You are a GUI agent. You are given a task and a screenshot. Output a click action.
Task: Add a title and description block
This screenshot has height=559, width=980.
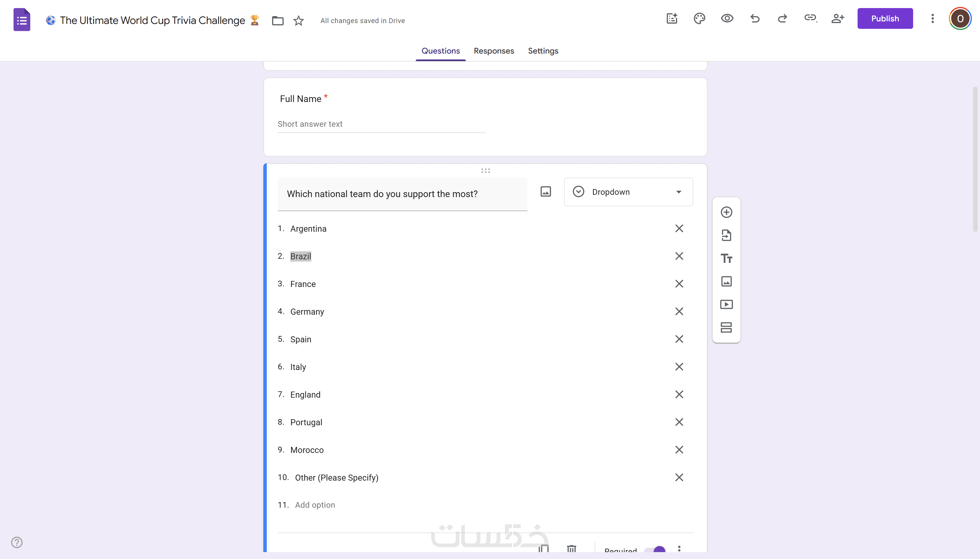[x=726, y=258]
